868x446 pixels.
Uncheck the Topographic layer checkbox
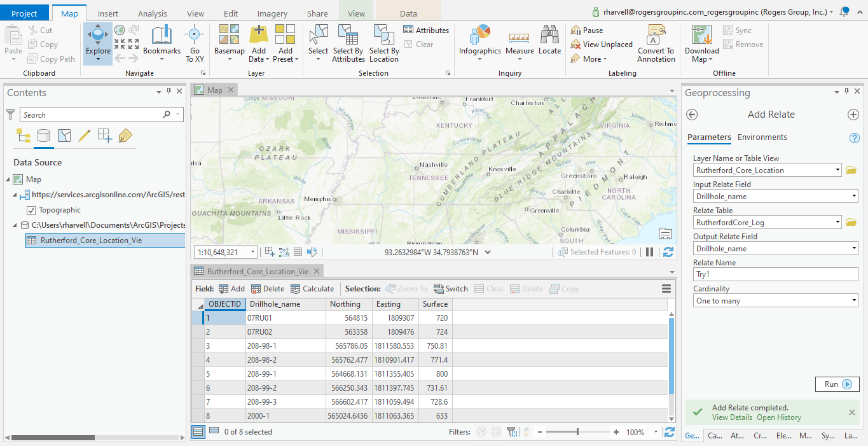[31, 210]
